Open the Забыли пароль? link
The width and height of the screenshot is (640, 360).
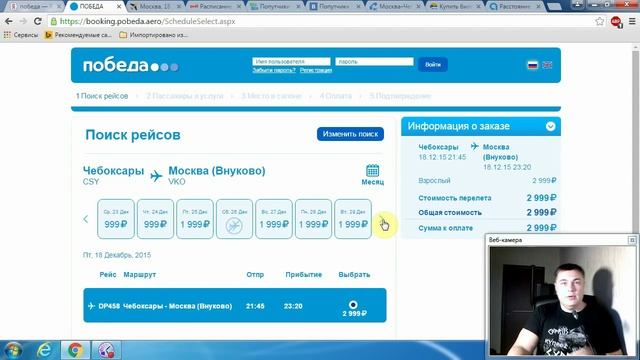[274, 70]
